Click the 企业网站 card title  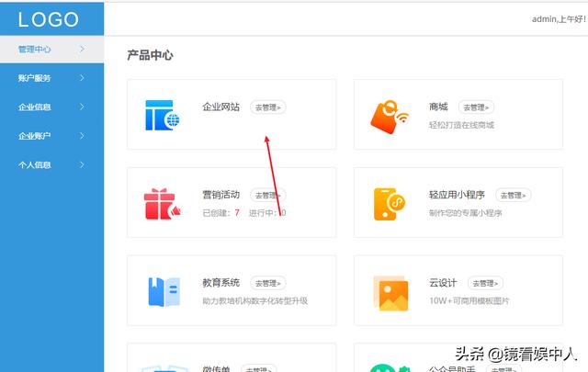point(220,107)
